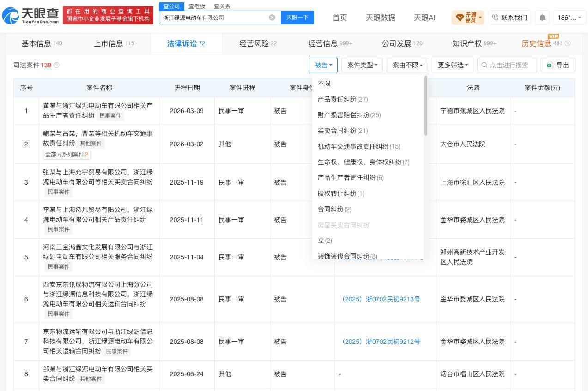Click the Tianyancha logo
The height and width of the screenshot is (391, 588).
[30, 16]
